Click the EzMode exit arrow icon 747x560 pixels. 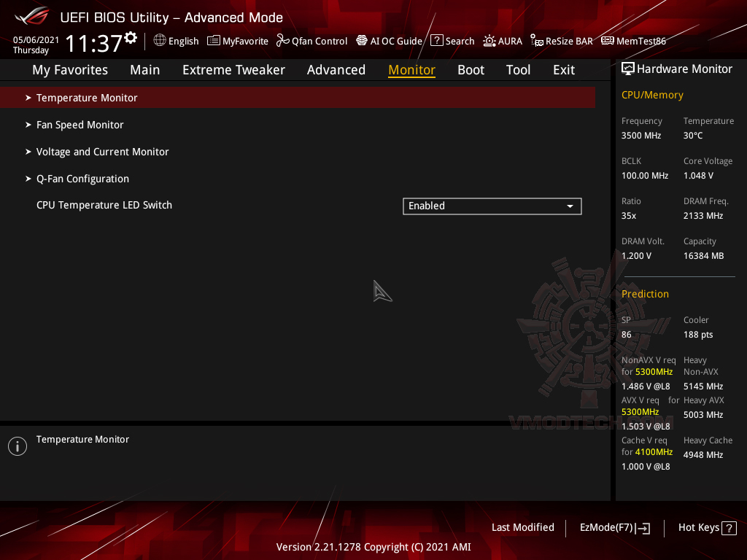643,528
